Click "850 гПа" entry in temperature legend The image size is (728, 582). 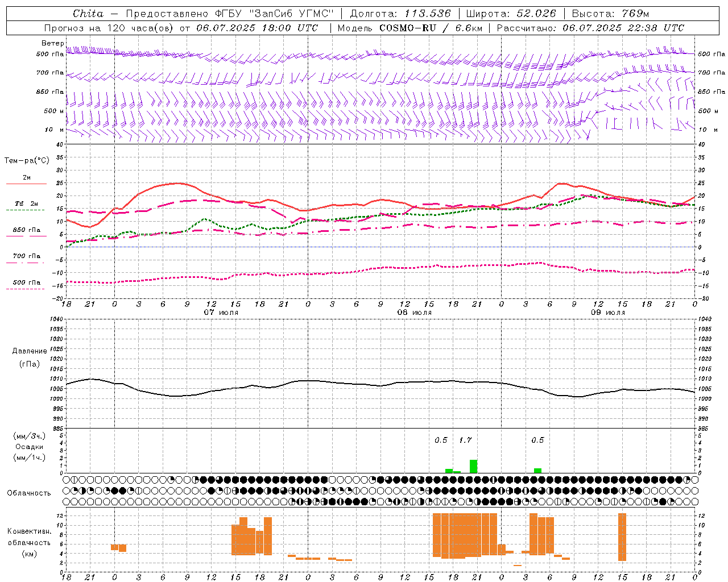26,230
